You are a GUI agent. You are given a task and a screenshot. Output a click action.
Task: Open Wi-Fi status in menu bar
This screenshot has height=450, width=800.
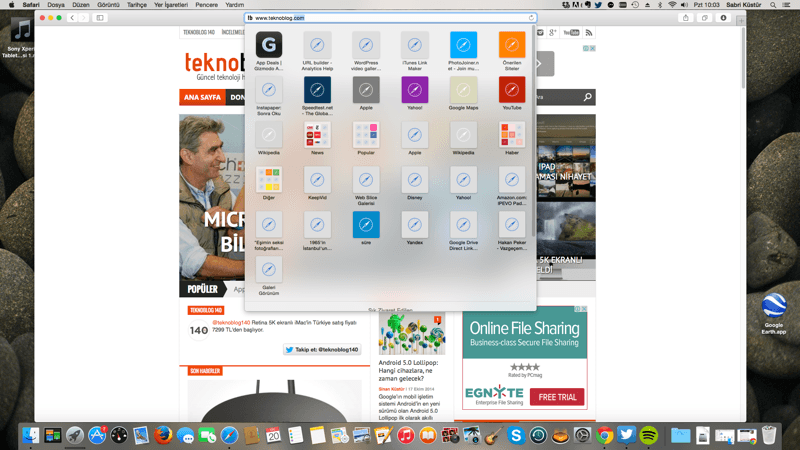tap(672, 5)
